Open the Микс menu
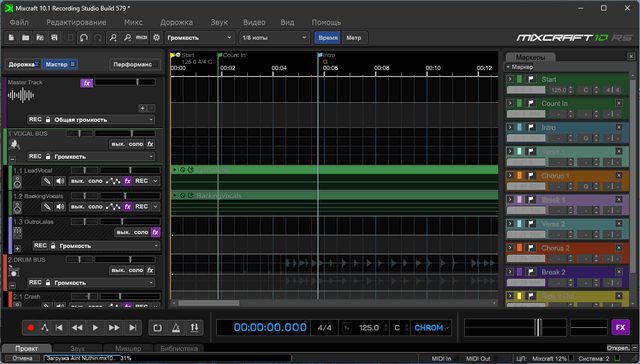 click(x=133, y=22)
